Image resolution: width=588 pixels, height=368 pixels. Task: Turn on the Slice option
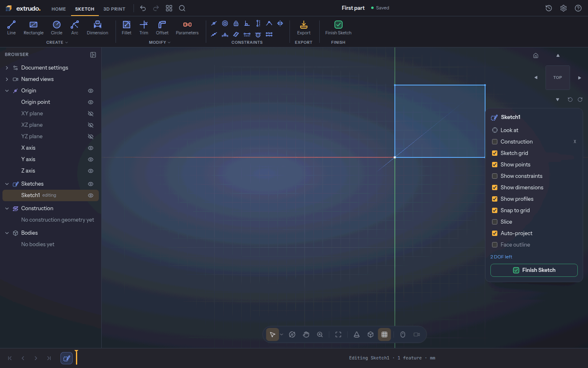(x=494, y=222)
